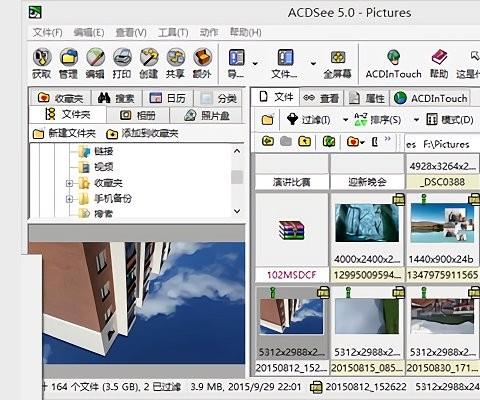Select the 102MSDCF archive thumbnail
This screenshot has width=480, height=400.
pyautogui.click(x=292, y=230)
